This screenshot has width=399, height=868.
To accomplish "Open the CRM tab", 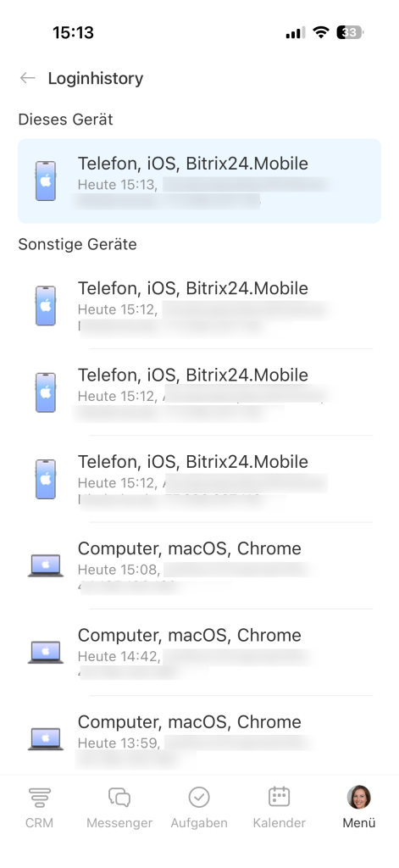I will pyautogui.click(x=39, y=808).
